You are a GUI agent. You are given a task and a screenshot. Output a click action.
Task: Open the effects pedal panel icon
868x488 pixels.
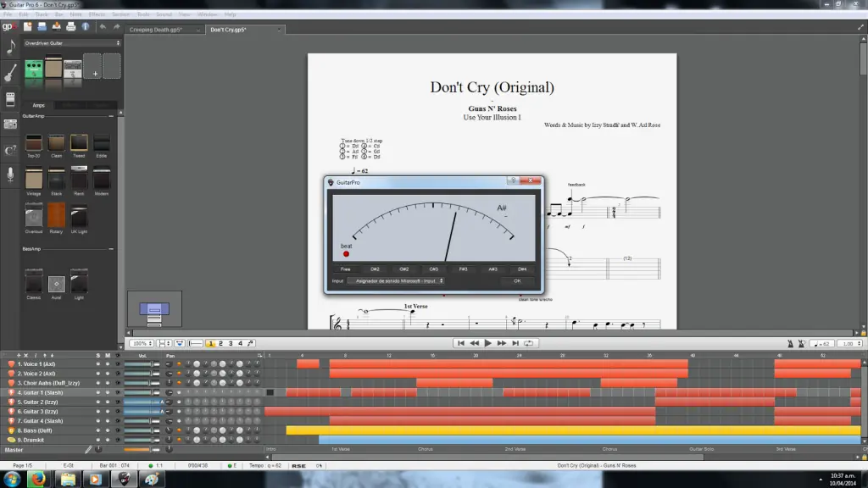[10, 99]
